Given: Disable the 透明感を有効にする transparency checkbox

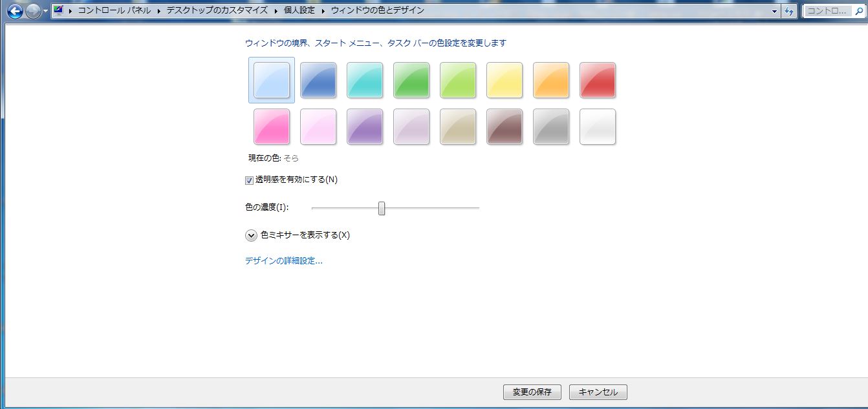Looking at the screenshot, I should coord(248,180).
